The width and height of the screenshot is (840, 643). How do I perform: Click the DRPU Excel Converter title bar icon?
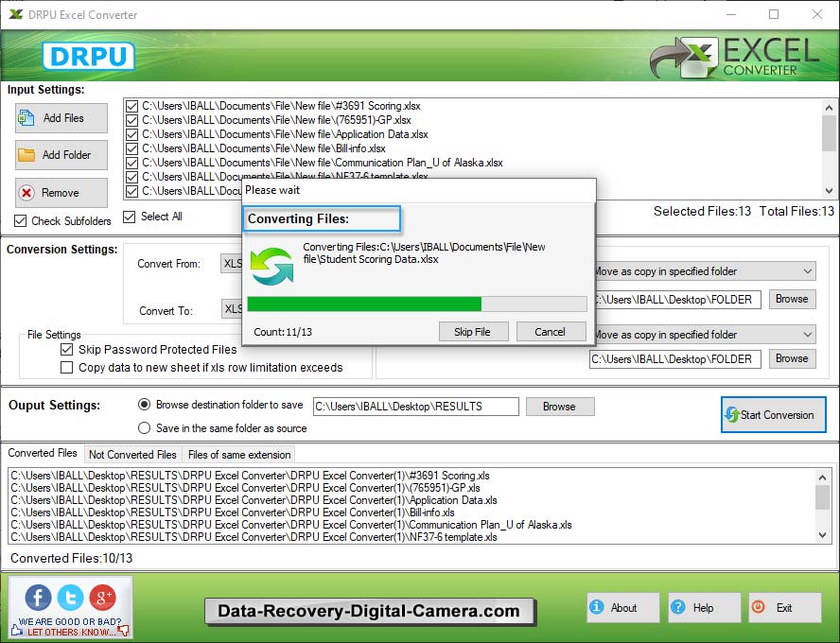coord(16,14)
